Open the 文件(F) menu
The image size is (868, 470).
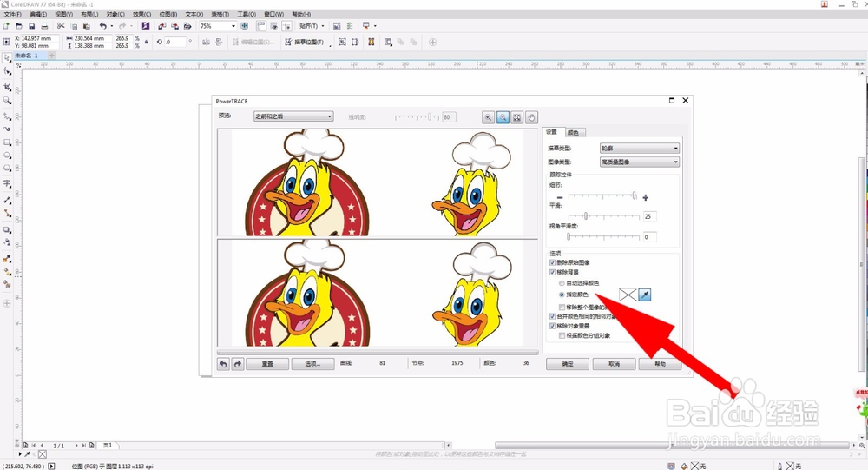click(x=12, y=15)
